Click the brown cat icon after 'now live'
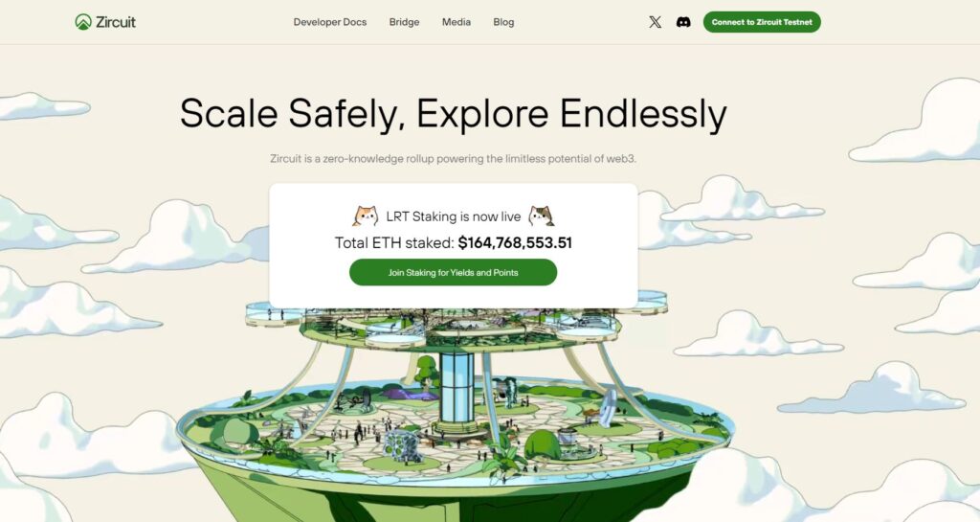Image resolution: width=980 pixels, height=522 pixels. tap(542, 216)
